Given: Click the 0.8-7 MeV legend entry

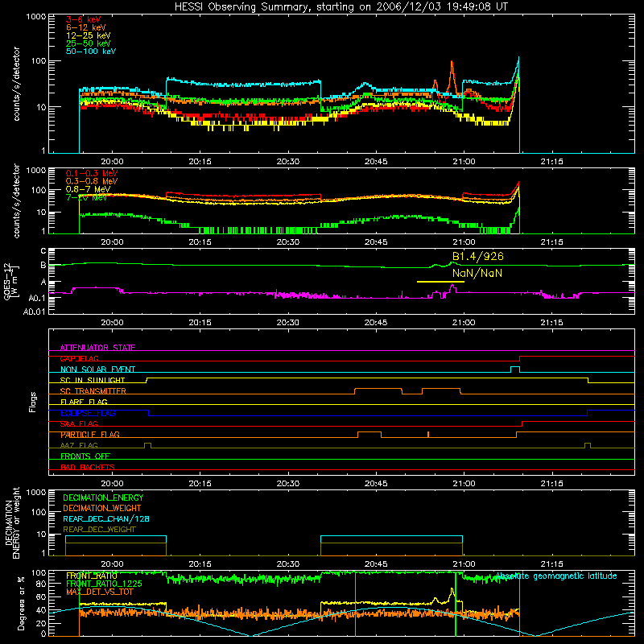Looking at the screenshot, I should 88,189.
